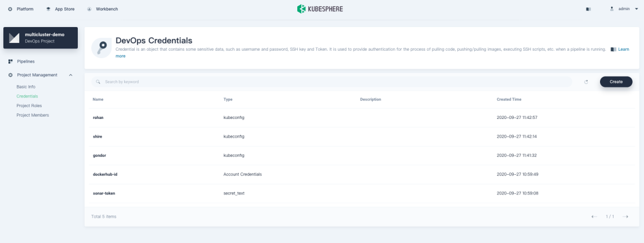Click the 1 / 1 page indicator
The height and width of the screenshot is (243, 644).
610,217
